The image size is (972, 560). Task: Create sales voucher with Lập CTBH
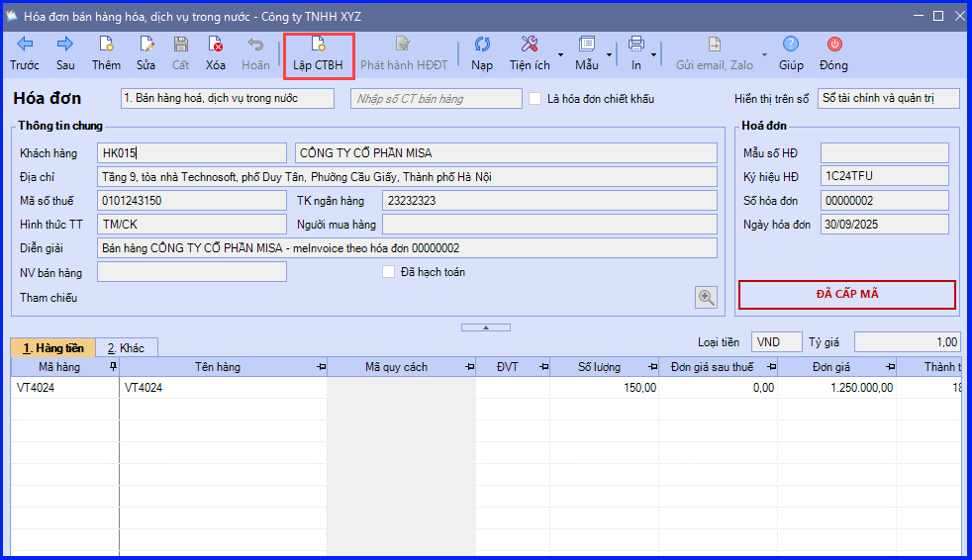(x=318, y=54)
